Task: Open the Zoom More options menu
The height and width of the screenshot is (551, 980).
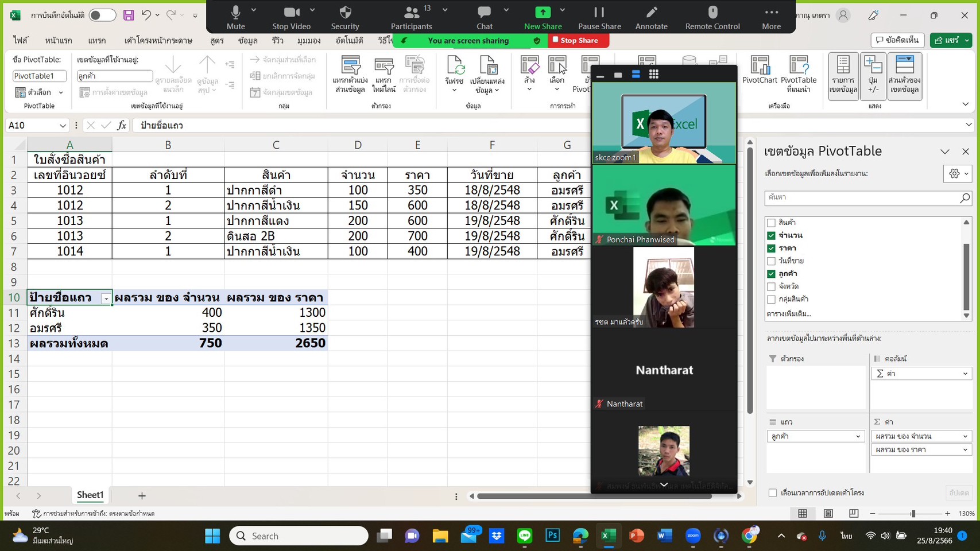Action: (771, 17)
